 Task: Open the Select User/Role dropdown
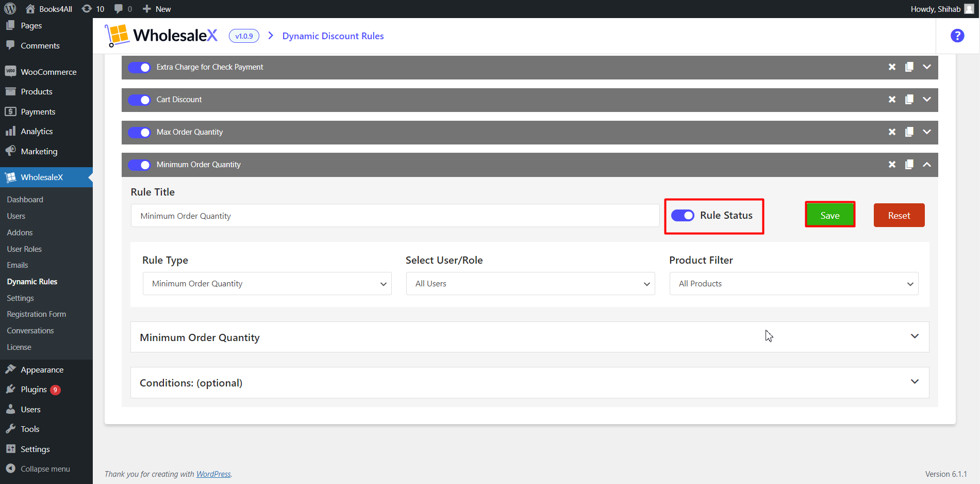click(x=530, y=284)
